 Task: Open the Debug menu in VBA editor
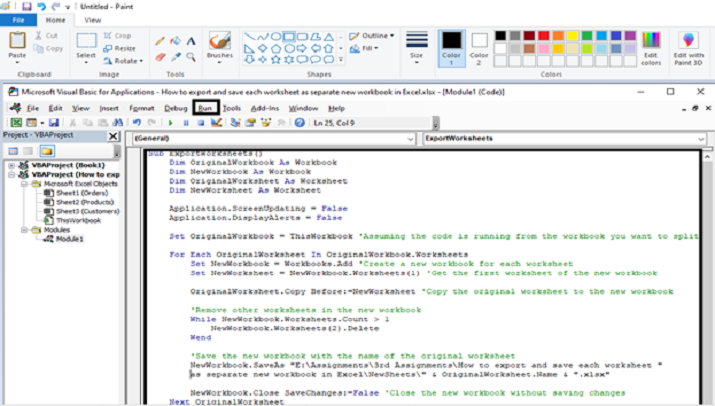point(176,108)
